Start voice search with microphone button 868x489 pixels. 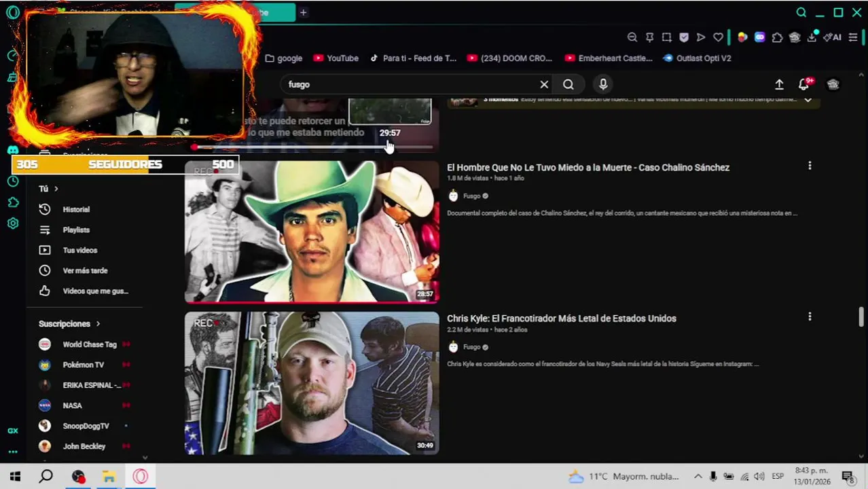[x=603, y=84]
